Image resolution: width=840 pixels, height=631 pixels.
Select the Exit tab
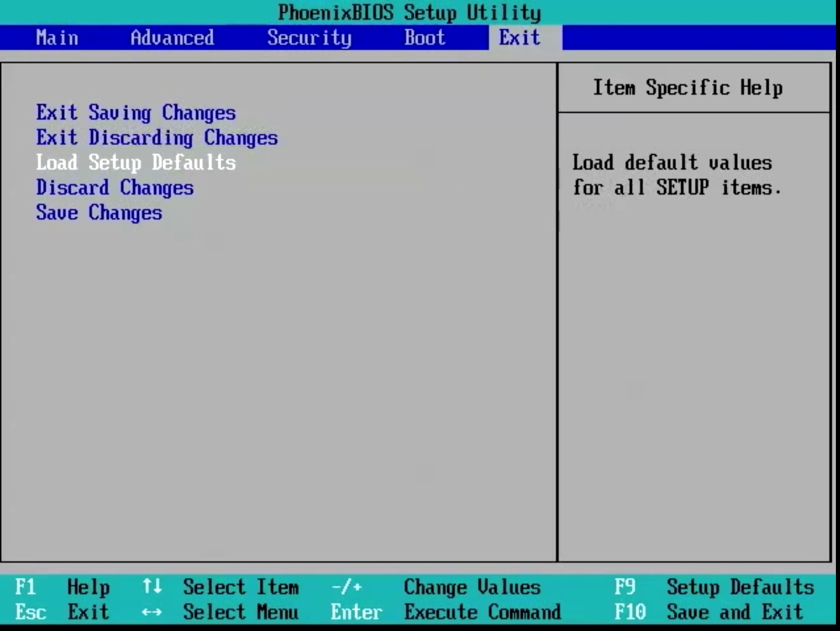[x=519, y=37]
